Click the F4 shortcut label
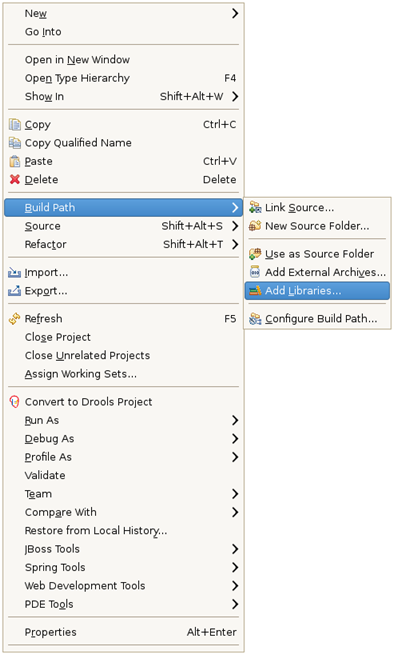Screen dimensions: 393x654 point(230,78)
